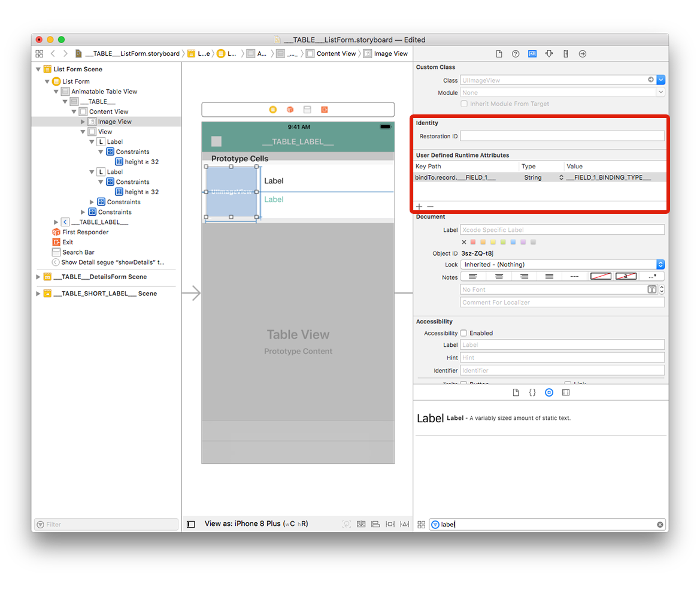Image resolution: width=700 pixels, height=593 pixels.
Task: Open Resolve Auto Layout Issues icon
Action: point(404,524)
